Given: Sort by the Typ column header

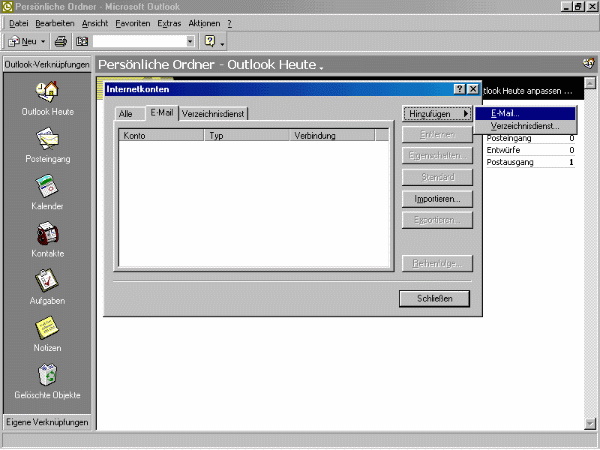Looking at the screenshot, I should click(247, 135).
